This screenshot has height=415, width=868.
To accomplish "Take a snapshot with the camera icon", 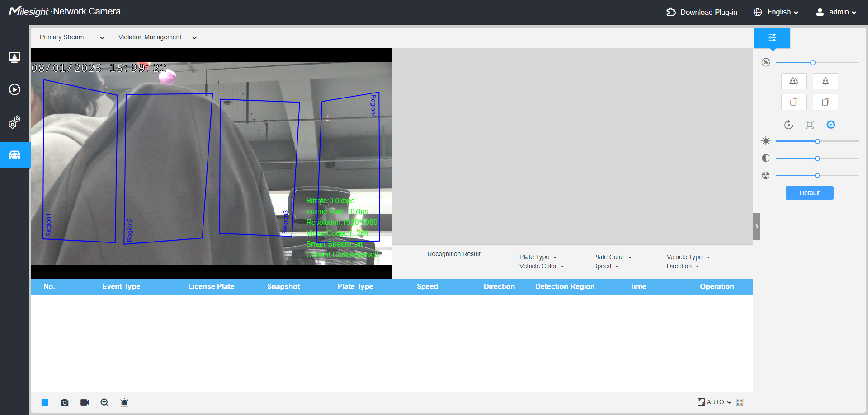I will click(65, 402).
